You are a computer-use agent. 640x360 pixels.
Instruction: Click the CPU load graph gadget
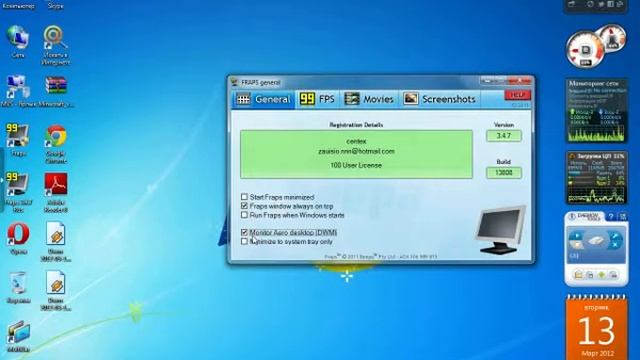(x=596, y=178)
